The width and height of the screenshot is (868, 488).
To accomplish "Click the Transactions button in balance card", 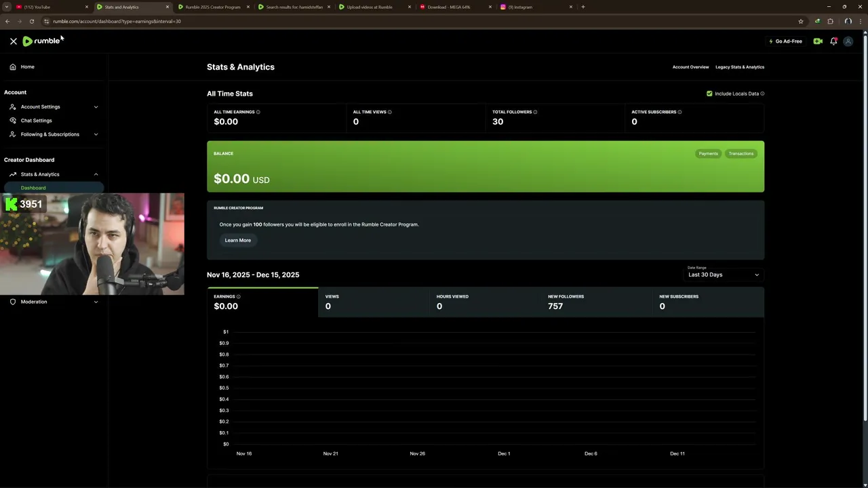I will [741, 153].
